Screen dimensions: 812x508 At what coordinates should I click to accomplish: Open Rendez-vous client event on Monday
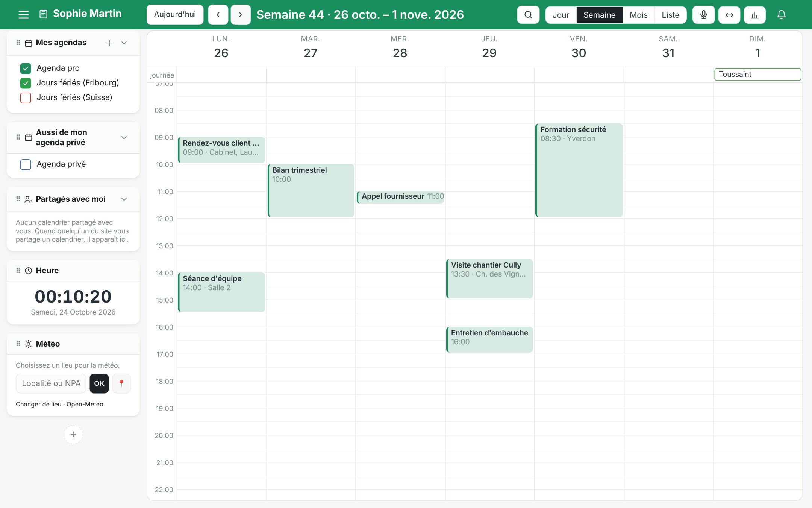(221, 150)
